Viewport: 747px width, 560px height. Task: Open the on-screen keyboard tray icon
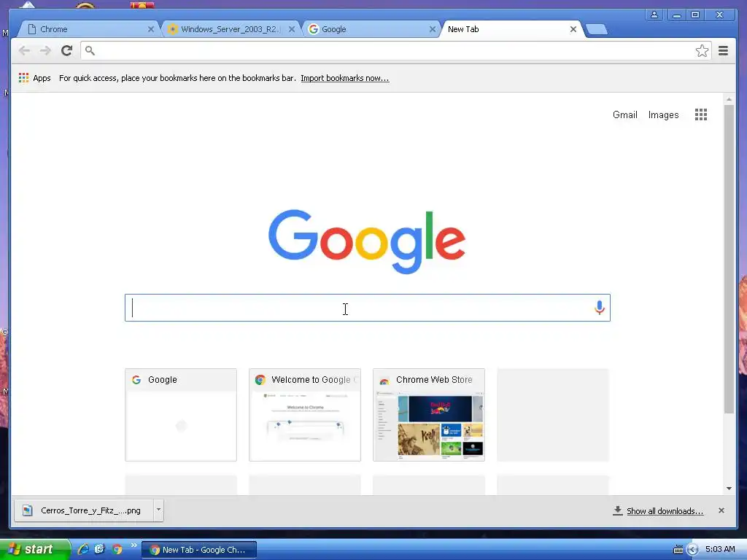[678, 550]
